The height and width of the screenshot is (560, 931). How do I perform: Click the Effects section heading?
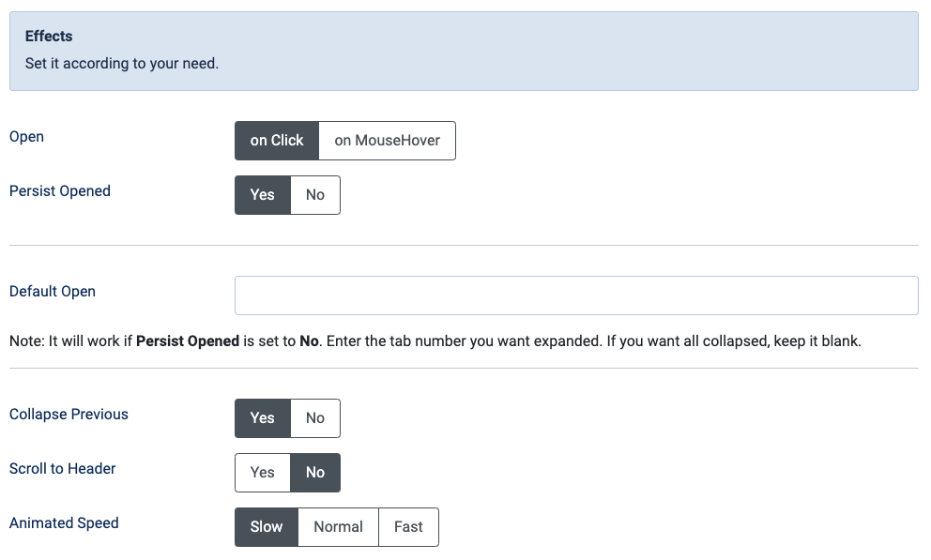point(49,37)
